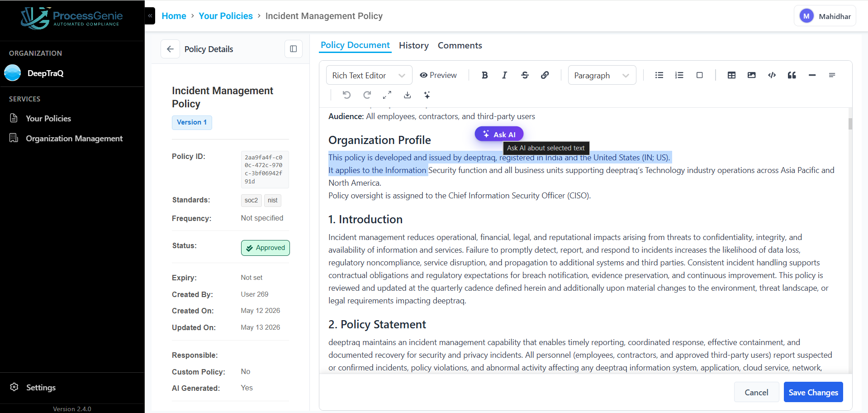Click the Your Policies document icon

(x=14, y=118)
